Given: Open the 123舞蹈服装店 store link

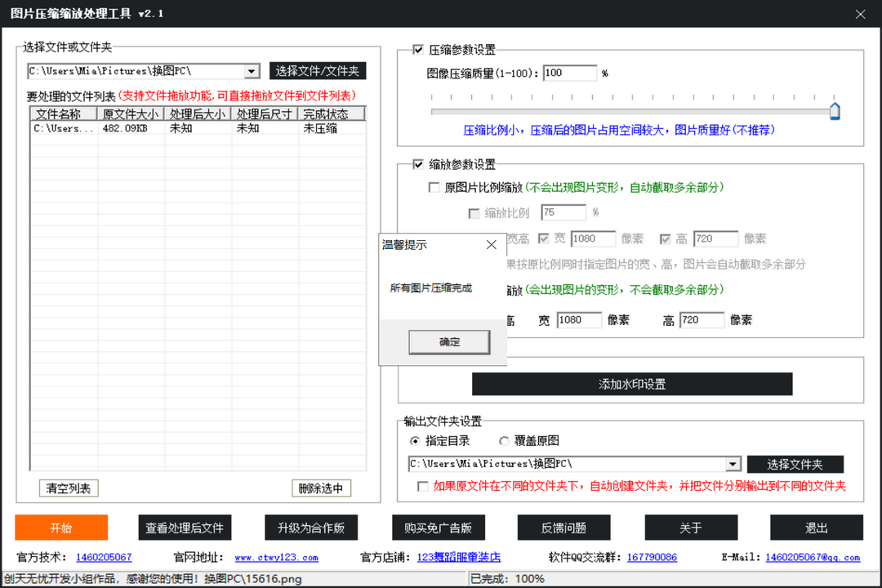Looking at the screenshot, I should (459, 557).
